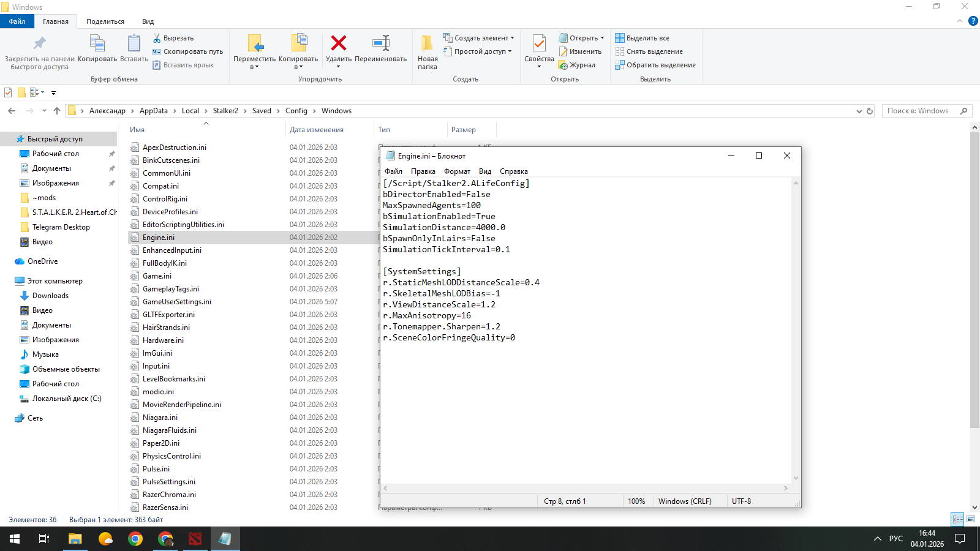This screenshot has width=980, height=551.
Task: Open Downloads under This PC
Action: (50, 296)
